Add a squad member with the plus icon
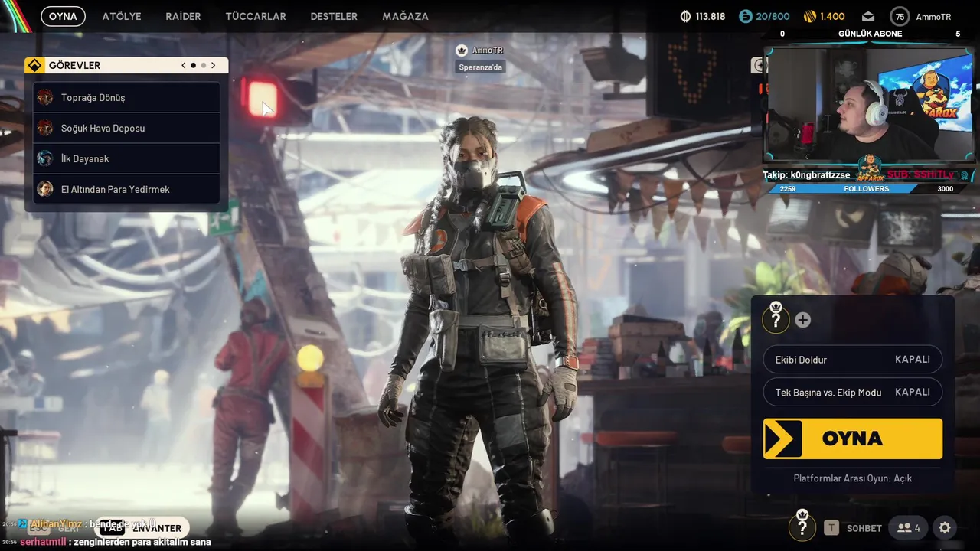This screenshot has height=551, width=980. (x=802, y=320)
